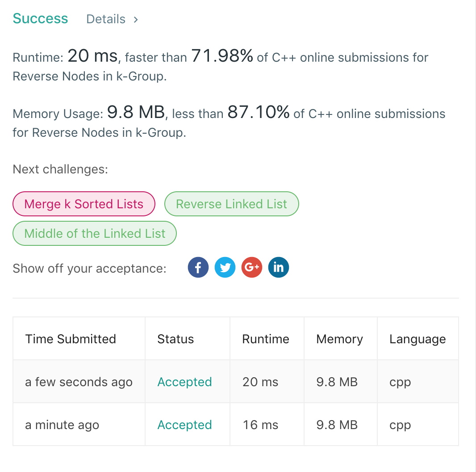The image size is (476, 472).
Task: Select the 16 ms runtime table cell
Action: [260, 425]
